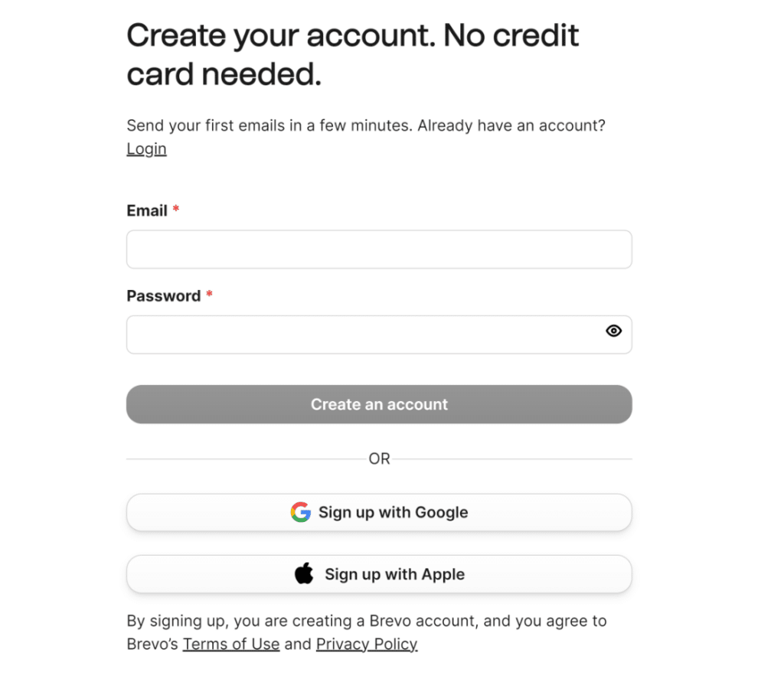The height and width of the screenshot is (682, 784).
Task: Click the Apple sign-up pill button
Action: (x=379, y=573)
